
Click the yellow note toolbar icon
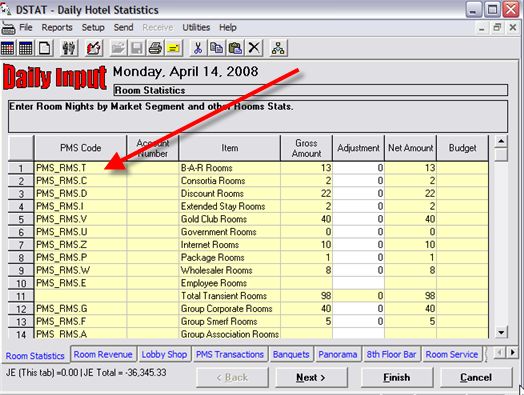point(173,48)
